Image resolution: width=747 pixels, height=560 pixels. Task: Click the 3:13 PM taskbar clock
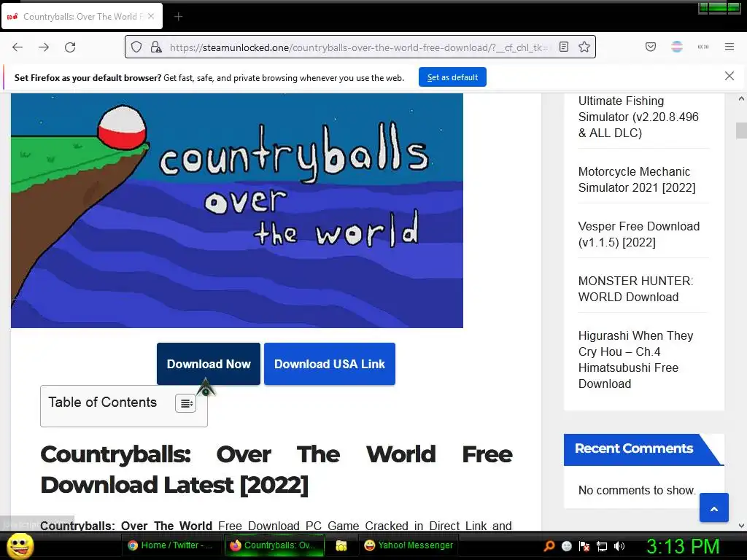[x=683, y=546]
